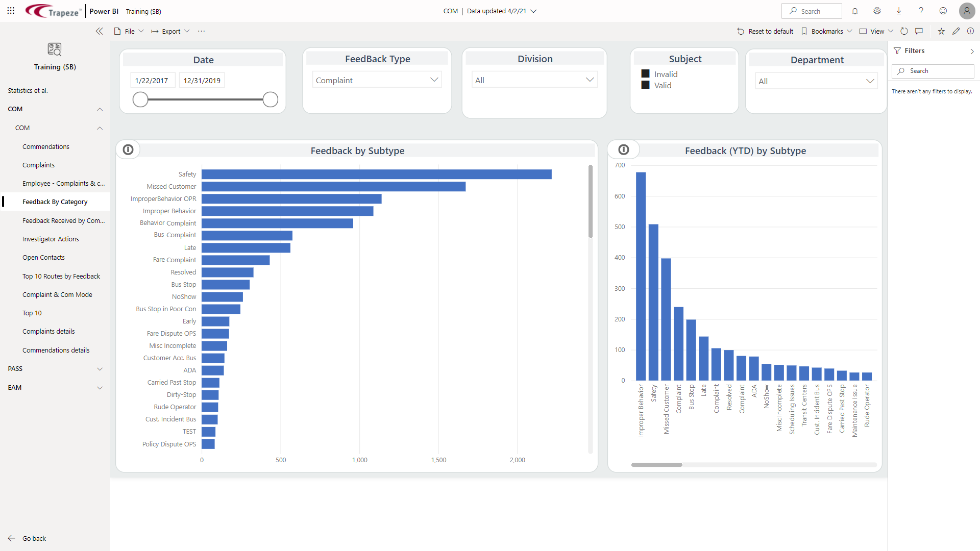
Task: Open the Power BI favorites star icon
Action: tap(941, 31)
